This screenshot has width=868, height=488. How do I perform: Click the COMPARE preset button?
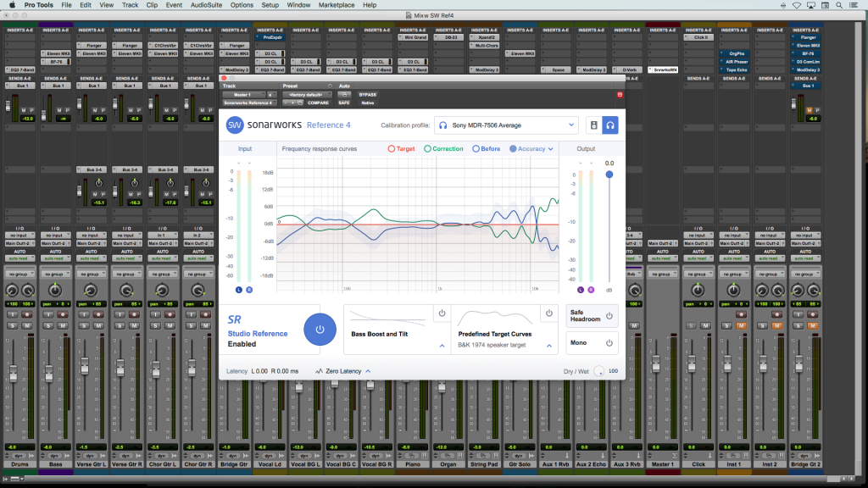317,103
